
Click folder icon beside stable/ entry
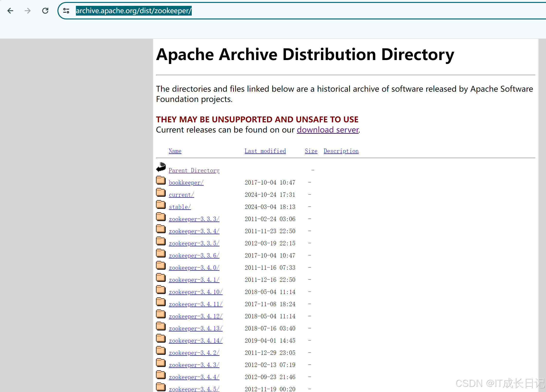[161, 205]
